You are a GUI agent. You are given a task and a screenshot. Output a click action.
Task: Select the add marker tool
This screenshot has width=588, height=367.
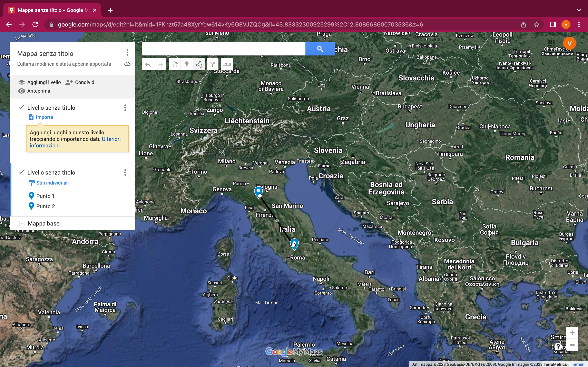click(187, 64)
